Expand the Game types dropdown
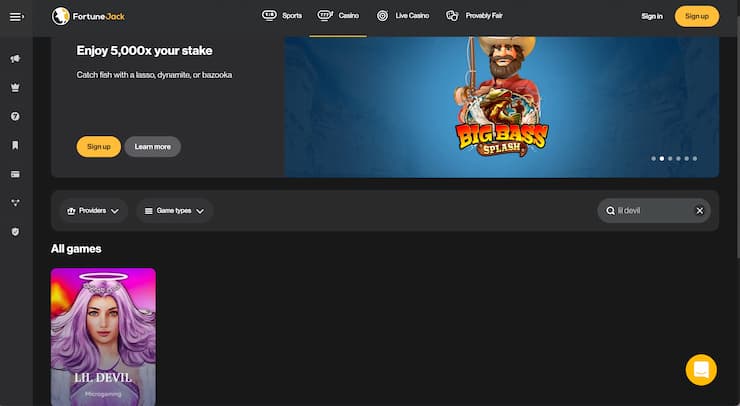This screenshot has width=740, height=406. pyautogui.click(x=174, y=211)
